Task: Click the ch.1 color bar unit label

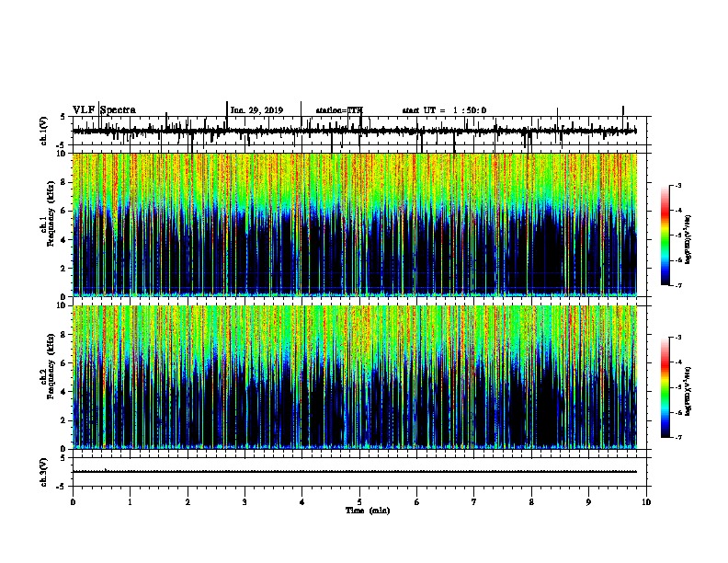Action: (x=688, y=239)
